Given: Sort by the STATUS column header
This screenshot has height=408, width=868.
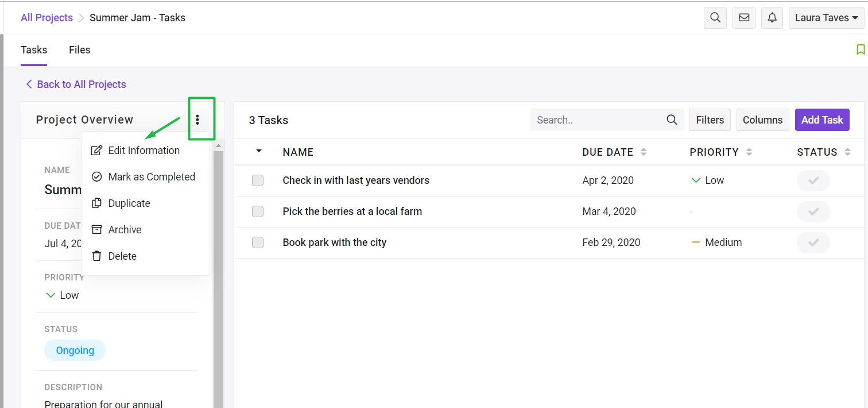Looking at the screenshot, I should pos(817,152).
